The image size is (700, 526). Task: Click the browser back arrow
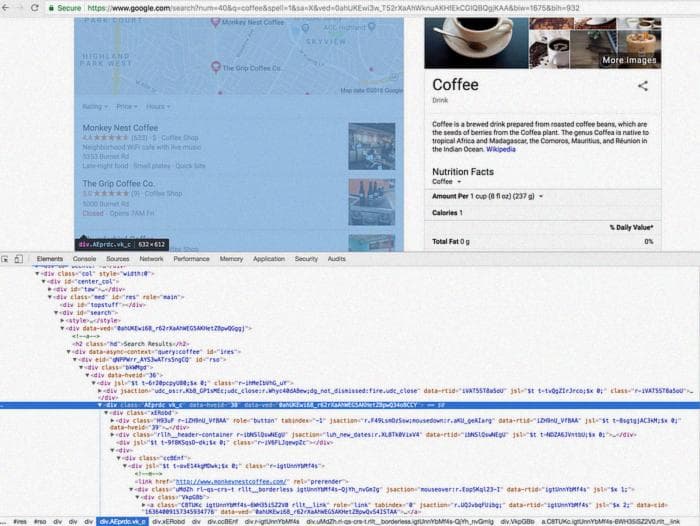[x=6, y=8]
